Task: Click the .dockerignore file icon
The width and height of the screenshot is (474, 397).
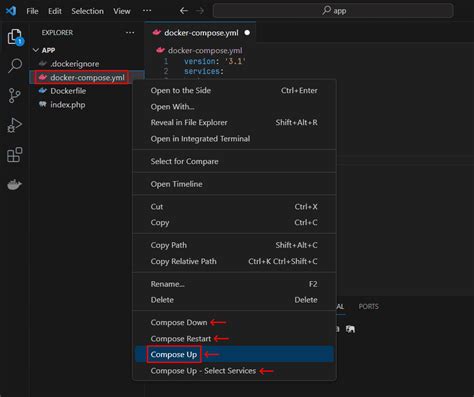Action: coord(43,63)
